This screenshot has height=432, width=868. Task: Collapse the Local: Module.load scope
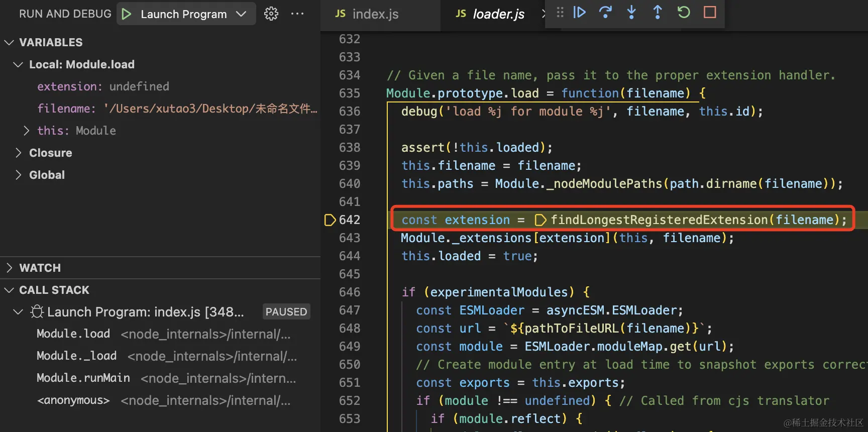point(18,65)
